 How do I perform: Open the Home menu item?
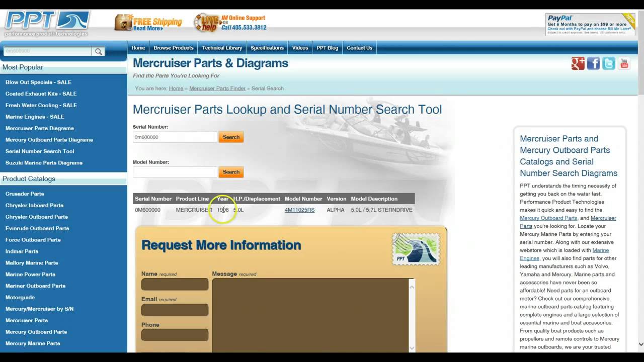coord(138,48)
